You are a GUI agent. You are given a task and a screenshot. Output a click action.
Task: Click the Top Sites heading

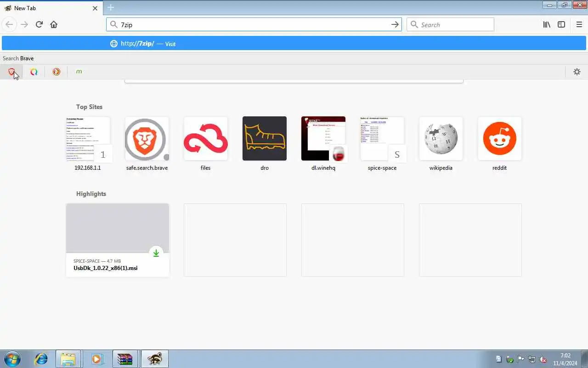[89, 107]
